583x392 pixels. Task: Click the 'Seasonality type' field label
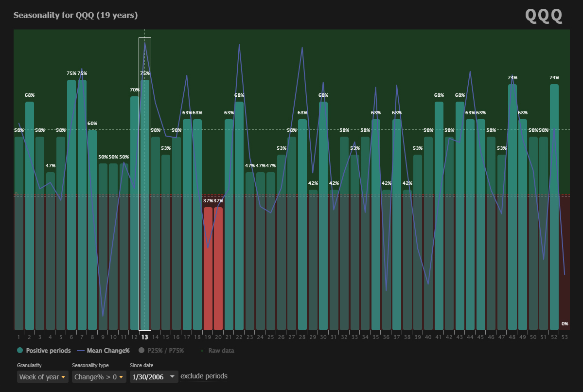[90, 365]
